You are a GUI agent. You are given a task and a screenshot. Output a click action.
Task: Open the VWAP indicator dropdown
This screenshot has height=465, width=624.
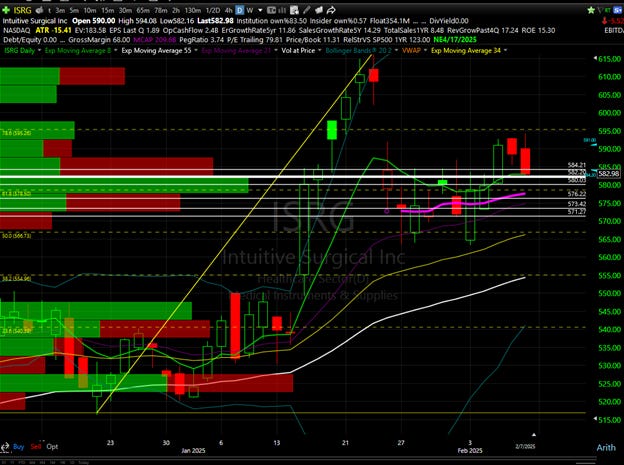[425, 51]
